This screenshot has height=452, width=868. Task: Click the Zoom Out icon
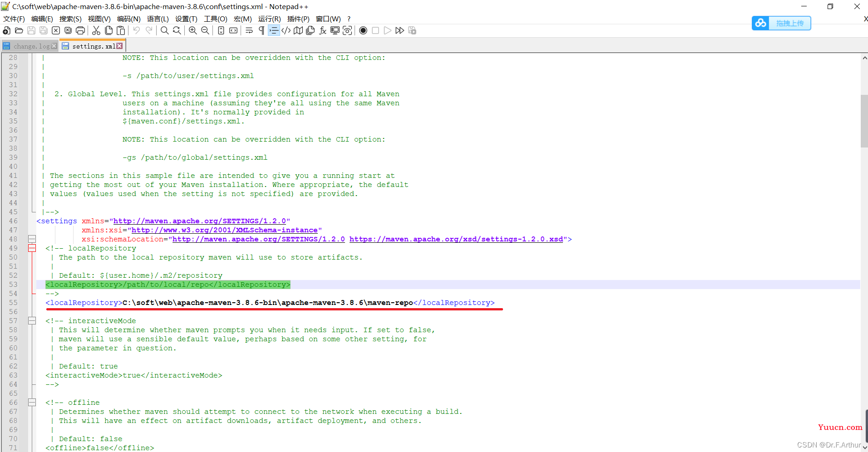pyautogui.click(x=205, y=30)
